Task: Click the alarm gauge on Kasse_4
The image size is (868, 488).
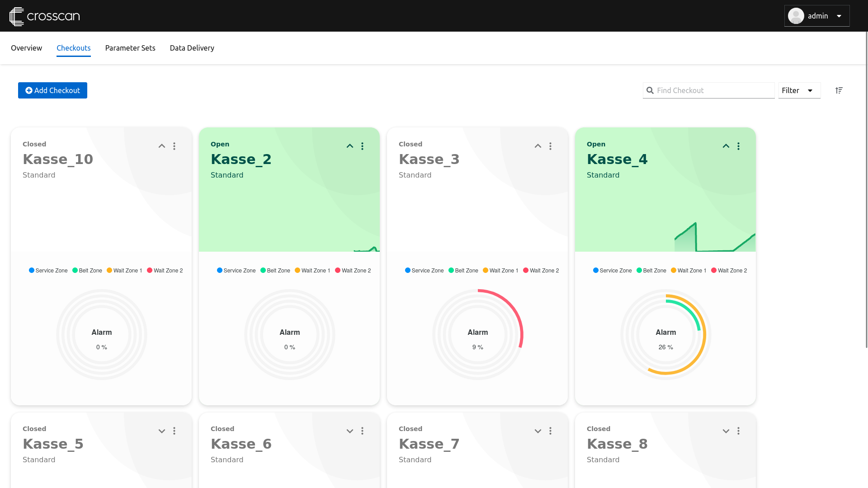Action: [665, 334]
